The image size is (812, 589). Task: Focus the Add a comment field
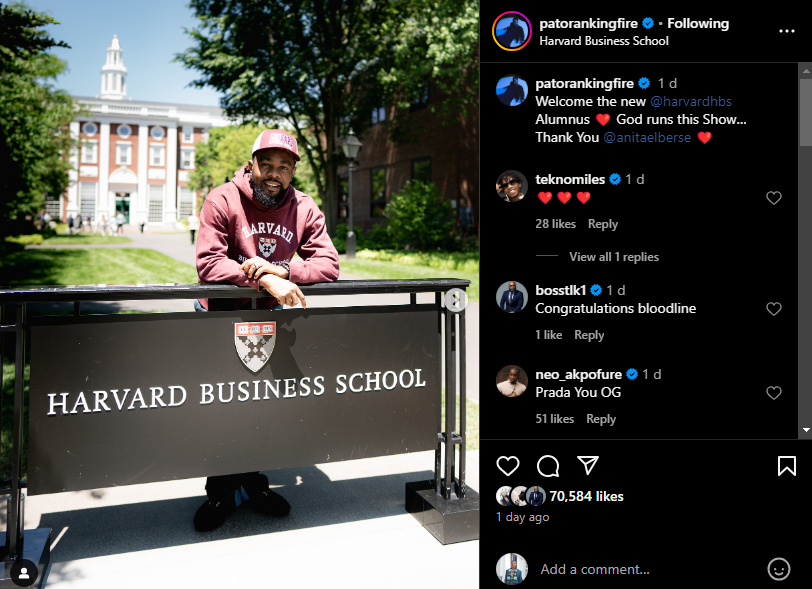[647, 569]
